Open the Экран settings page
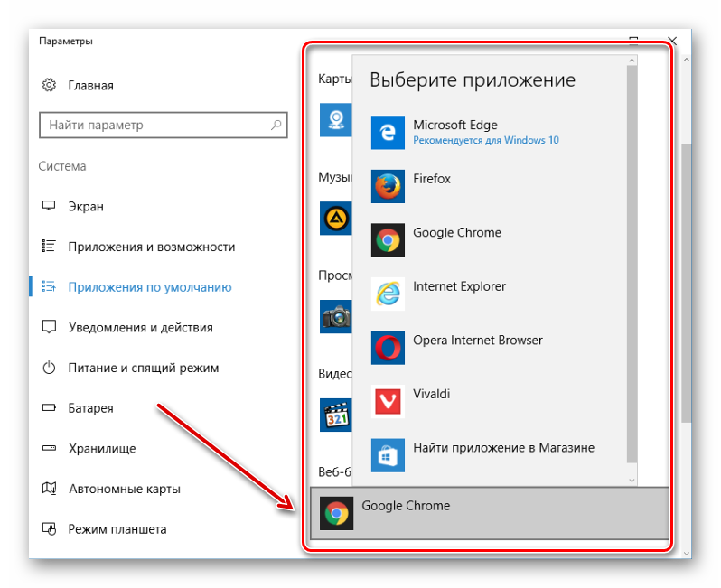Screen dimensions: 721x588 [86, 207]
